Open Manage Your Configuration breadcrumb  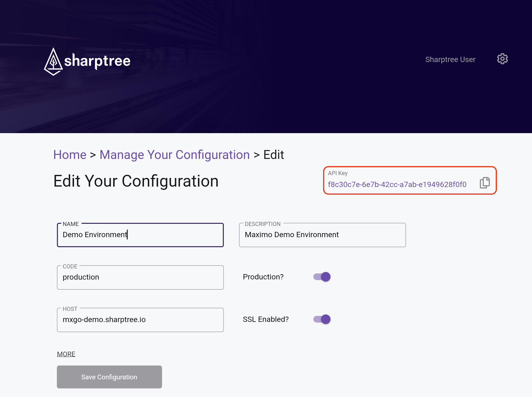[175, 155]
